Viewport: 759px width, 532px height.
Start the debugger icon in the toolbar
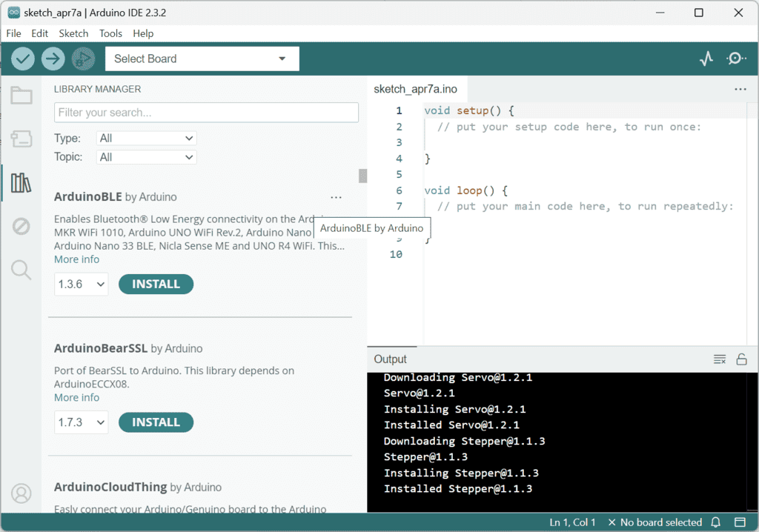pos(83,59)
